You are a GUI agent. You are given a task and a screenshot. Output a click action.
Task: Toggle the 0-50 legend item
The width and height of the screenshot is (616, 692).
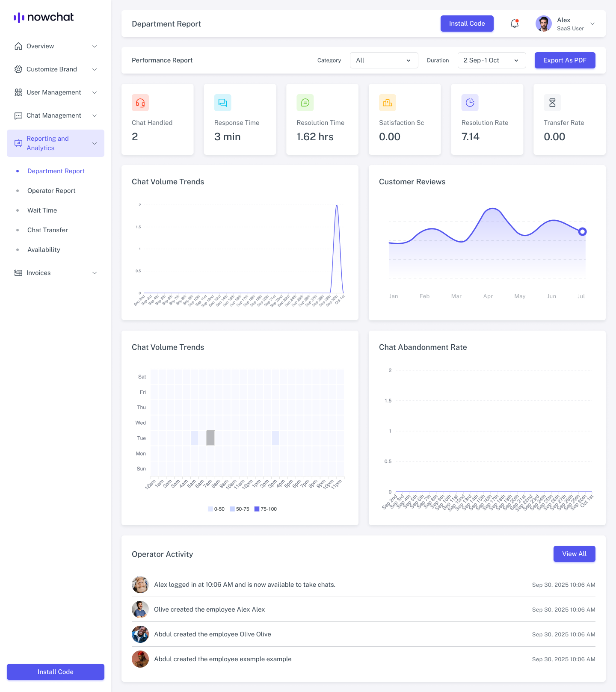216,509
